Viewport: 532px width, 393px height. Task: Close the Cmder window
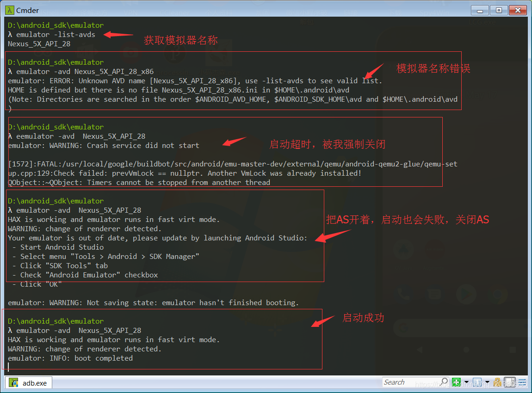point(518,11)
